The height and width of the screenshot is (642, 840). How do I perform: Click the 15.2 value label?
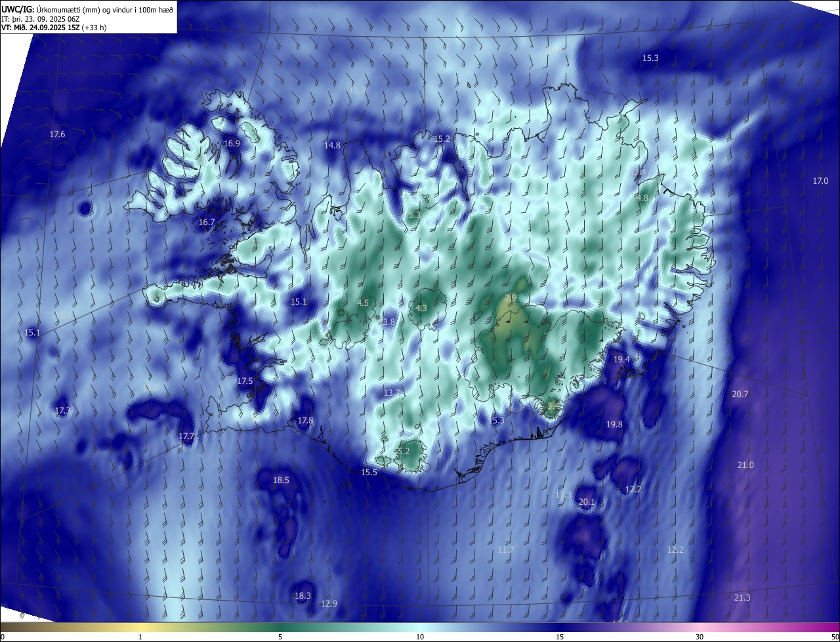tap(442, 139)
